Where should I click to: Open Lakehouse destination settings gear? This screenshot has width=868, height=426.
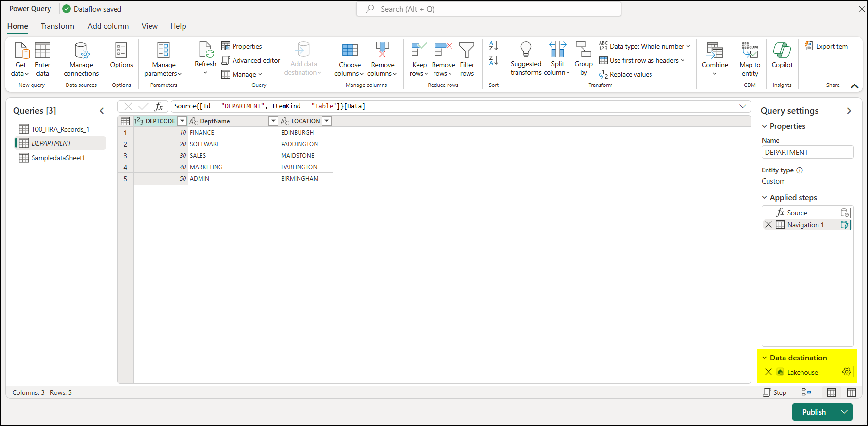pyautogui.click(x=847, y=372)
